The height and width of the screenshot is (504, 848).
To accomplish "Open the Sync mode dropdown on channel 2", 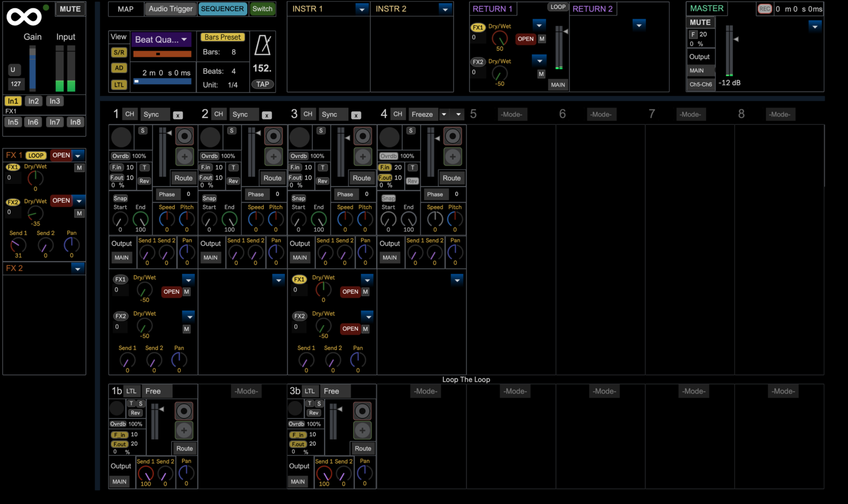I will coord(244,114).
